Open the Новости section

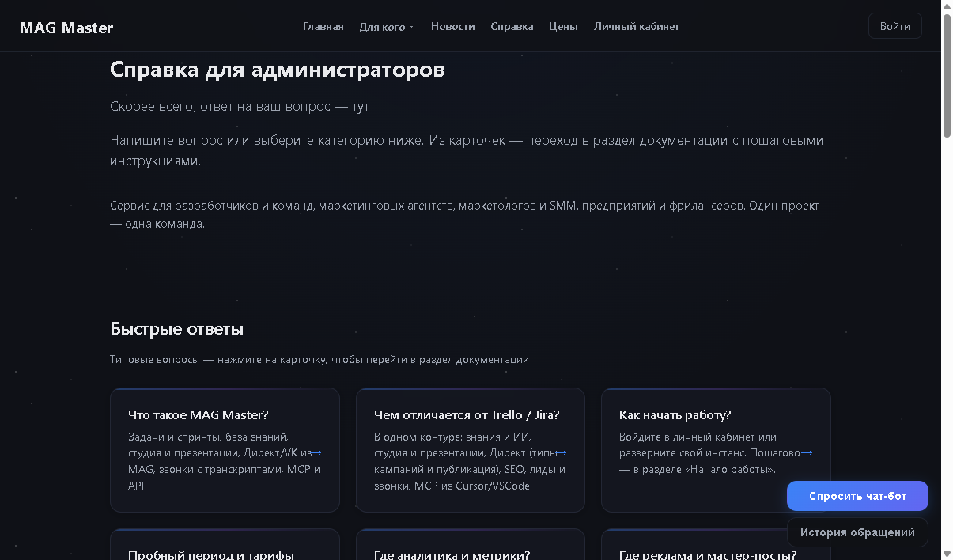point(453,26)
